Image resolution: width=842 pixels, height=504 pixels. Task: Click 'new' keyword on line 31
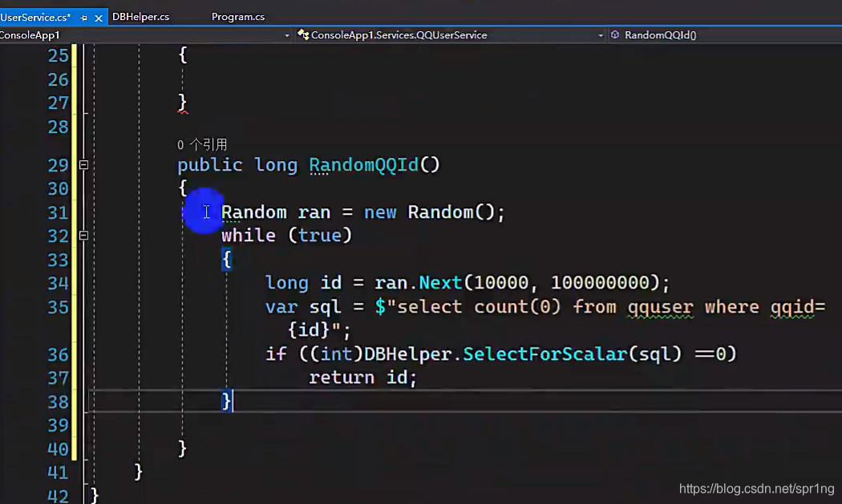click(x=380, y=212)
